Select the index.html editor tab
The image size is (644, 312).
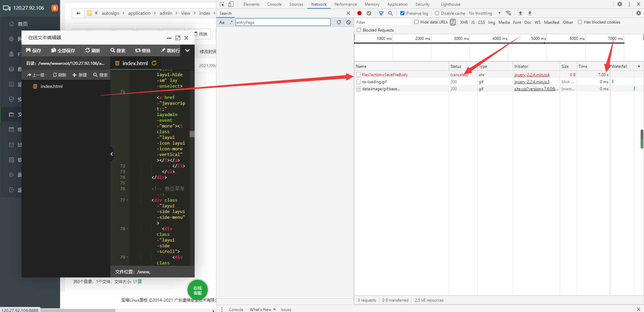tap(136, 63)
